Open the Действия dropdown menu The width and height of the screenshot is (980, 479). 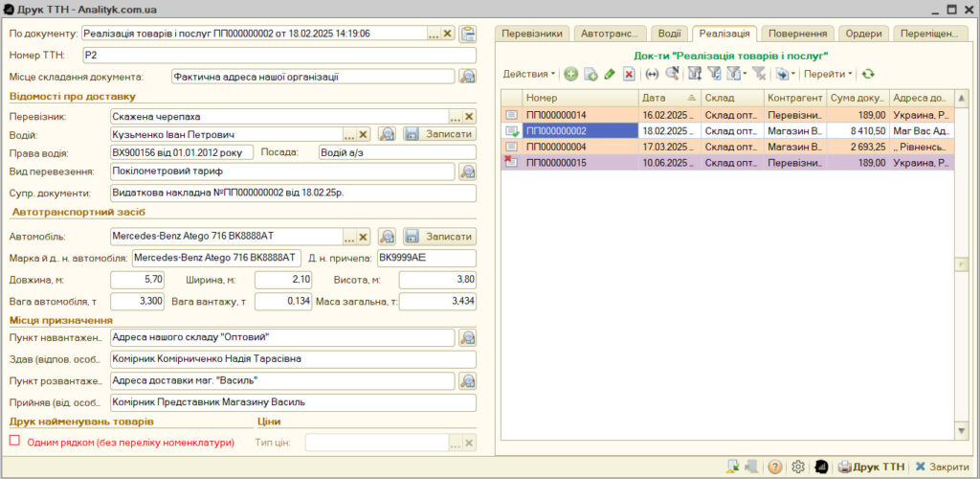pyautogui.click(x=529, y=74)
